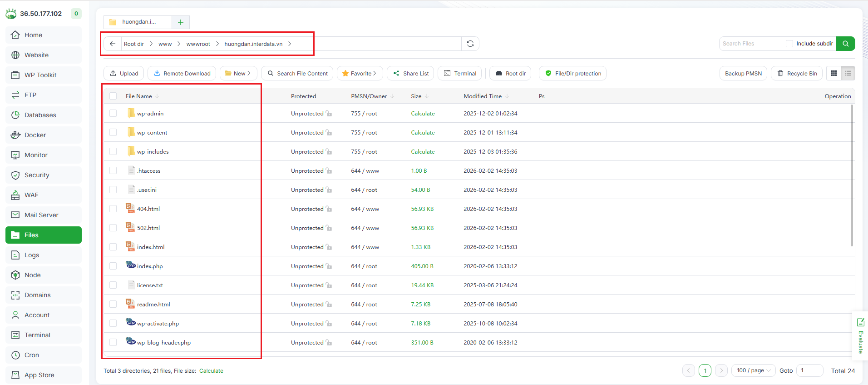868x385 pixels.
Task: Click the Remote Download button
Action: (x=182, y=73)
